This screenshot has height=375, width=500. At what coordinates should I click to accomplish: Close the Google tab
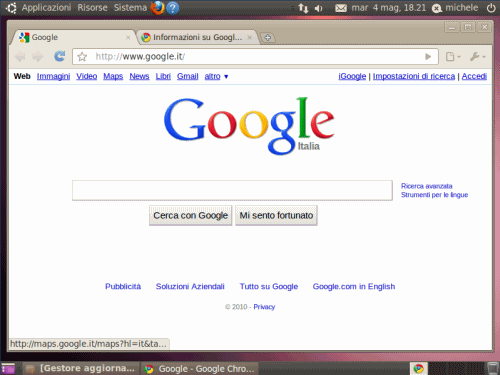128,38
